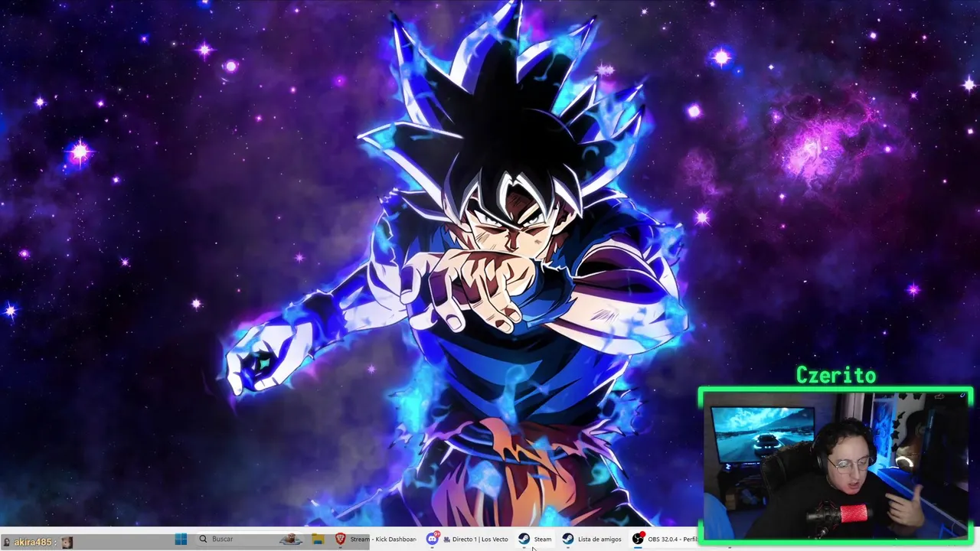Image resolution: width=980 pixels, height=551 pixels.
Task: Open Brave Stream - Kick Dashboard taskbar window
Action: pyautogui.click(x=376, y=540)
